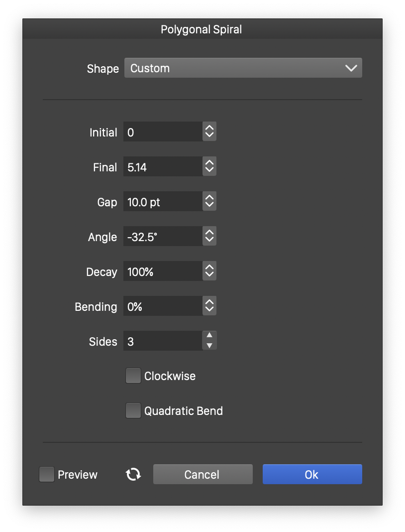Decrease Sides with the down arrow
The width and height of the screenshot is (405, 532).
(209, 346)
